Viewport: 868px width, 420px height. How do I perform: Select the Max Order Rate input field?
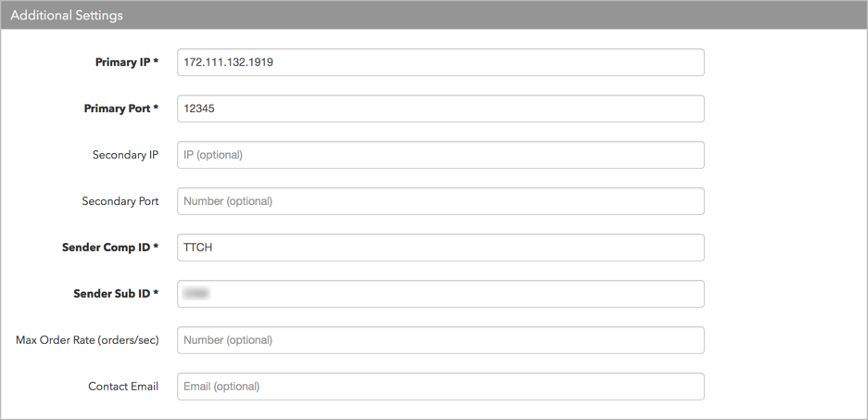click(x=441, y=339)
